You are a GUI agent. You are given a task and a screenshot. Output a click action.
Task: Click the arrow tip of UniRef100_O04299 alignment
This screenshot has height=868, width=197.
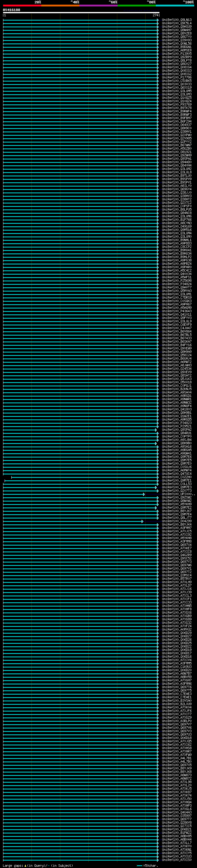143,521
